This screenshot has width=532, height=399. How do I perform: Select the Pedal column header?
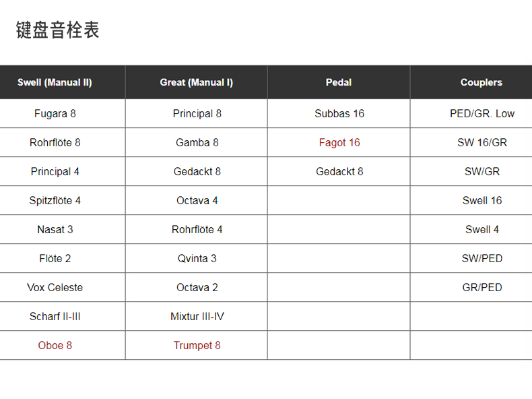click(339, 82)
